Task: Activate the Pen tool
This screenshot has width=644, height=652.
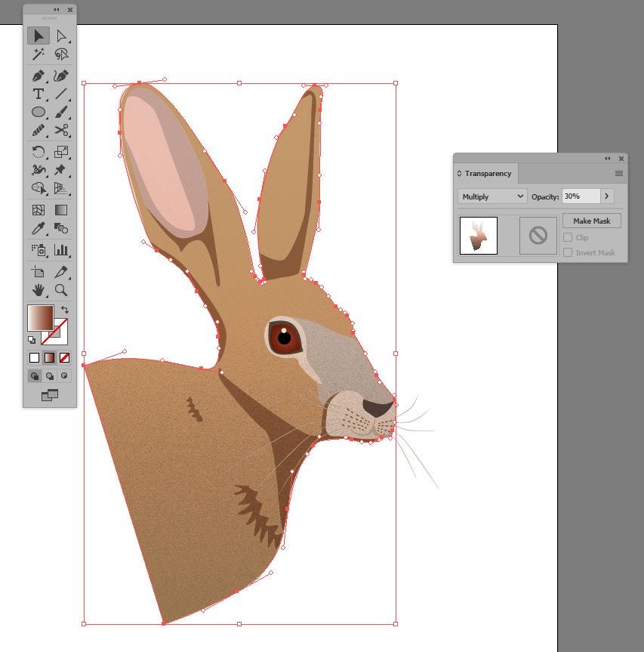Action: [39, 76]
